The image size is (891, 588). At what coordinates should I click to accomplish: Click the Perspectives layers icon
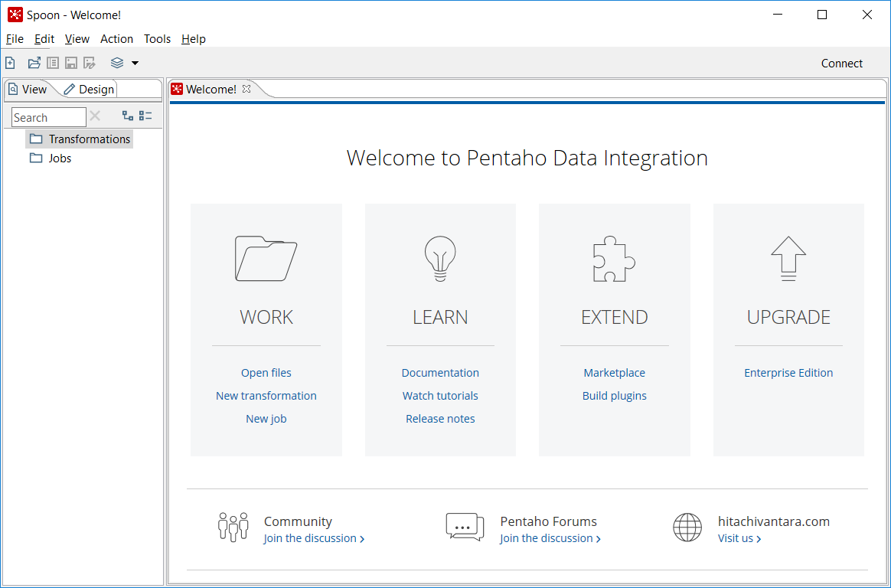click(117, 63)
